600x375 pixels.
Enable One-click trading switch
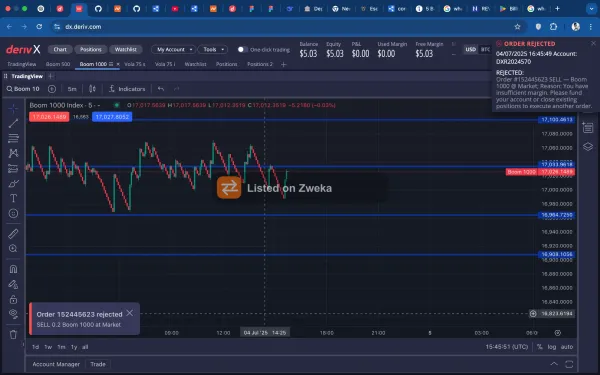pyautogui.click(x=242, y=49)
